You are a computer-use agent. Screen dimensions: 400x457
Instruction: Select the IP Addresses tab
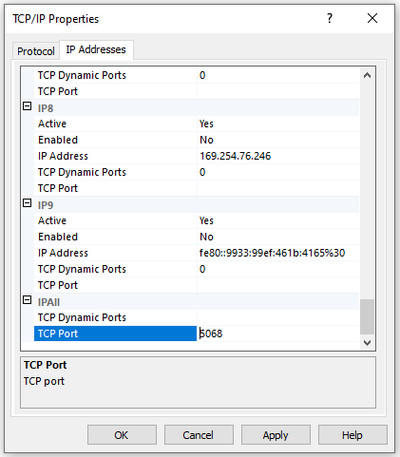96,50
